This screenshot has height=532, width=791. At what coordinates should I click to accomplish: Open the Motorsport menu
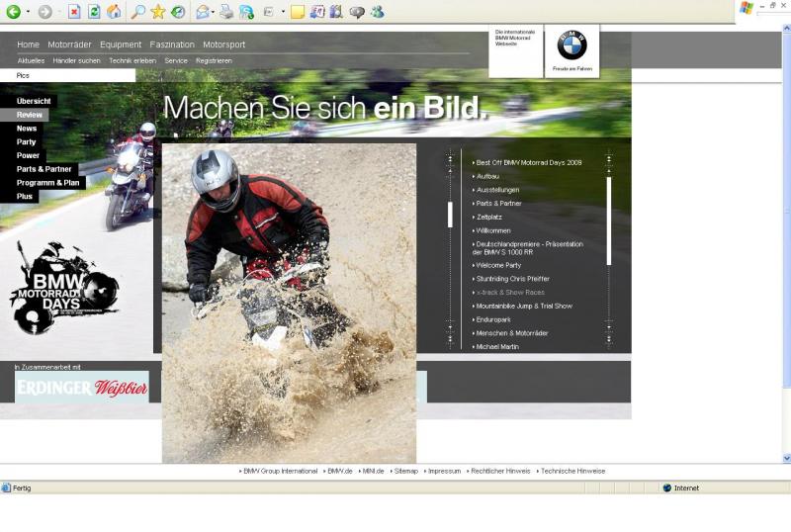pos(224,44)
